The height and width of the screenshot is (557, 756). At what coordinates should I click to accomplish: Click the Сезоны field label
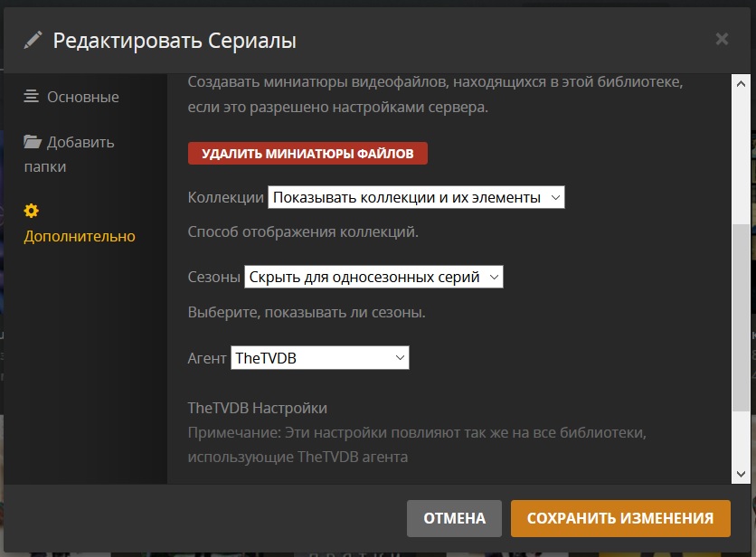213,277
